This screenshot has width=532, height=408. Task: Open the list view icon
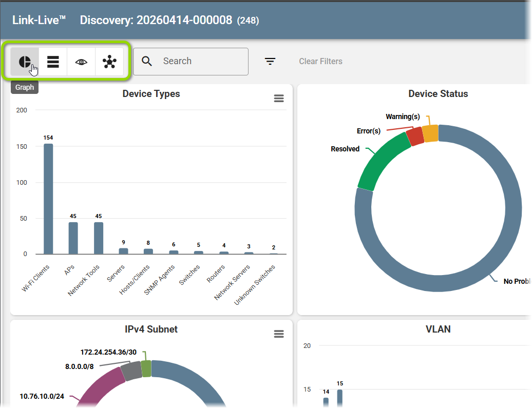(53, 62)
